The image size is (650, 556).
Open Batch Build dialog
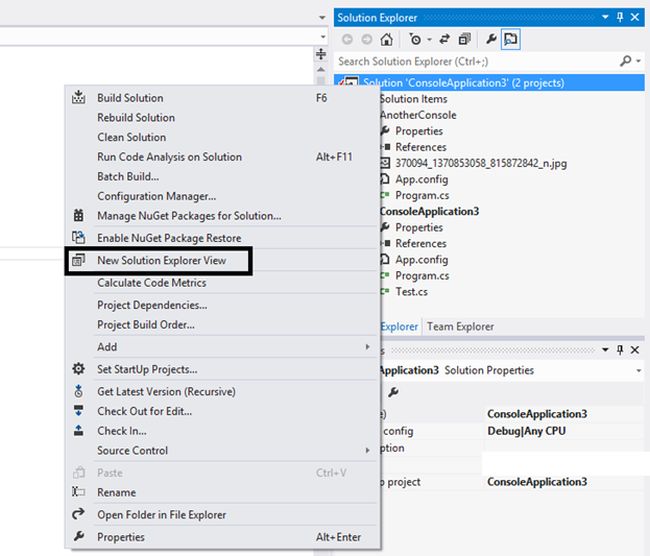[223, 177]
